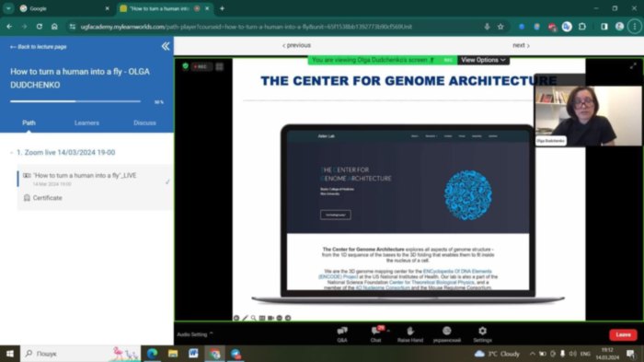Toggle the Zoom gallery grid view icon

[220, 66]
